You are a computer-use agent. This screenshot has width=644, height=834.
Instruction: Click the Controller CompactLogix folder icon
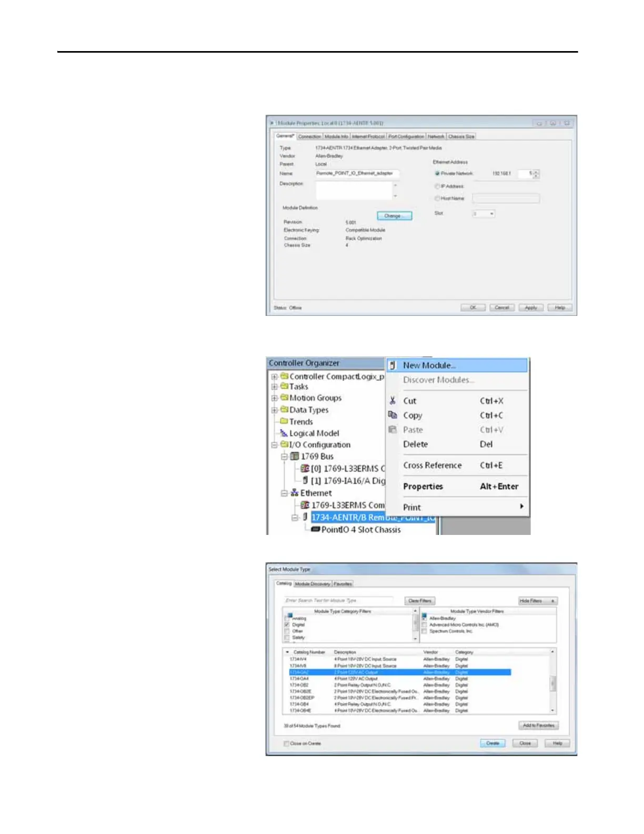284,376
